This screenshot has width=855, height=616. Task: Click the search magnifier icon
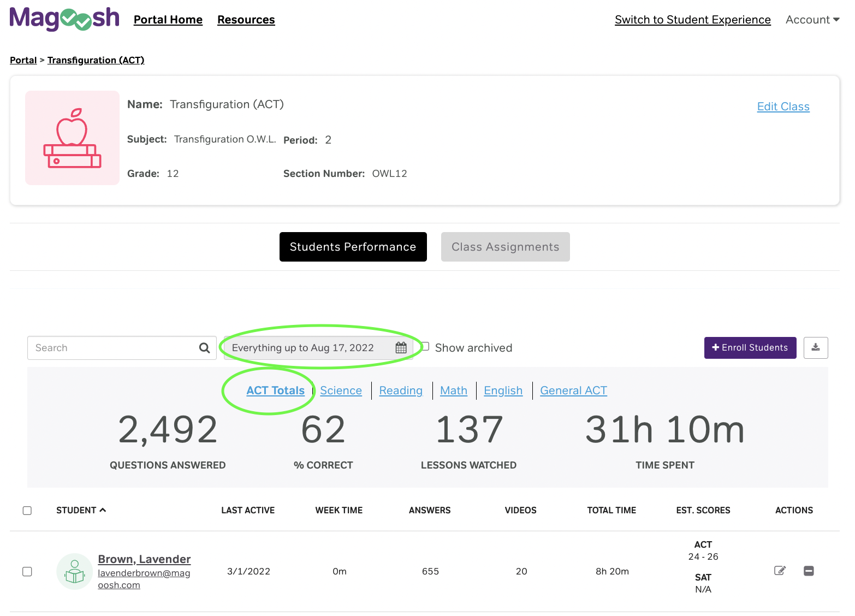205,348
